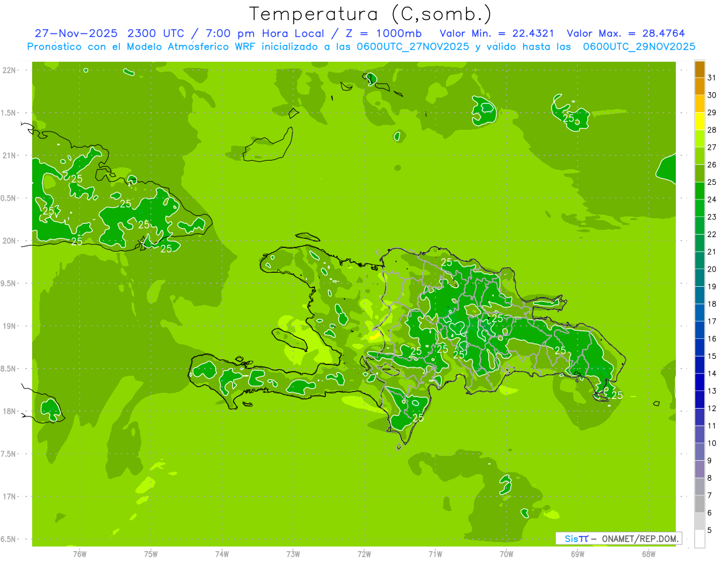
Task: Click the "19N" latitude axis label
Action: [x=9, y=326]
